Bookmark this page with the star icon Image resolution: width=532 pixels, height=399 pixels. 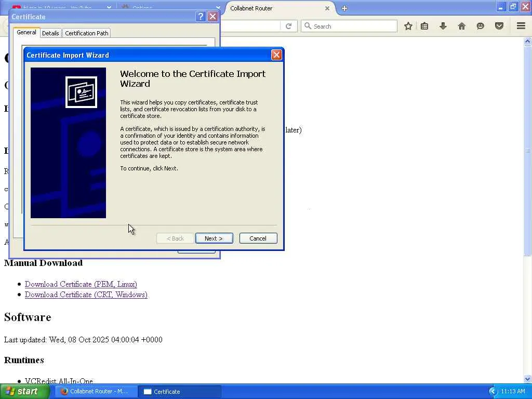click(408, 26)
